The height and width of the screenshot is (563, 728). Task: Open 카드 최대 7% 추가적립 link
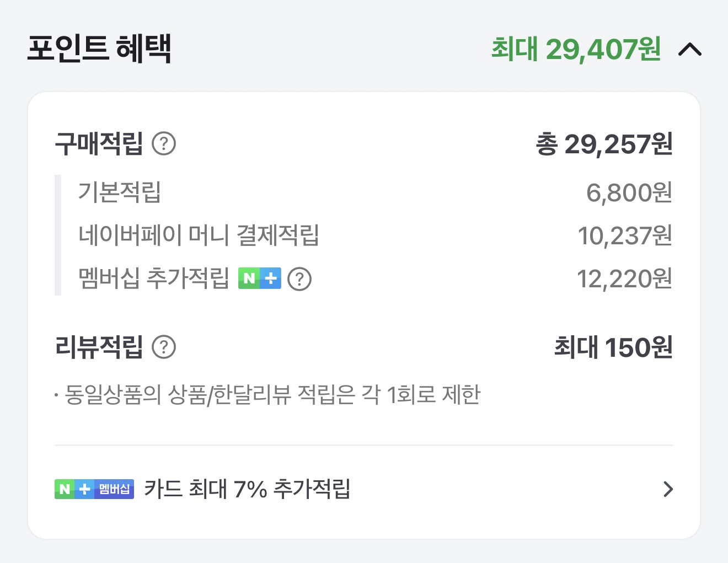coord(247,489)
